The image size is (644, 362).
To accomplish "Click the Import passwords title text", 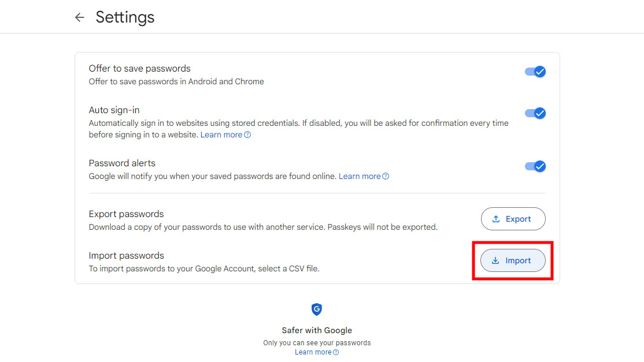I will [x=126, y=255].
